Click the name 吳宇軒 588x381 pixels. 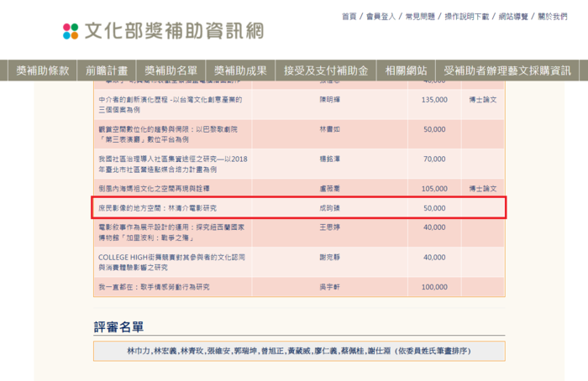[x=329, y=287]
